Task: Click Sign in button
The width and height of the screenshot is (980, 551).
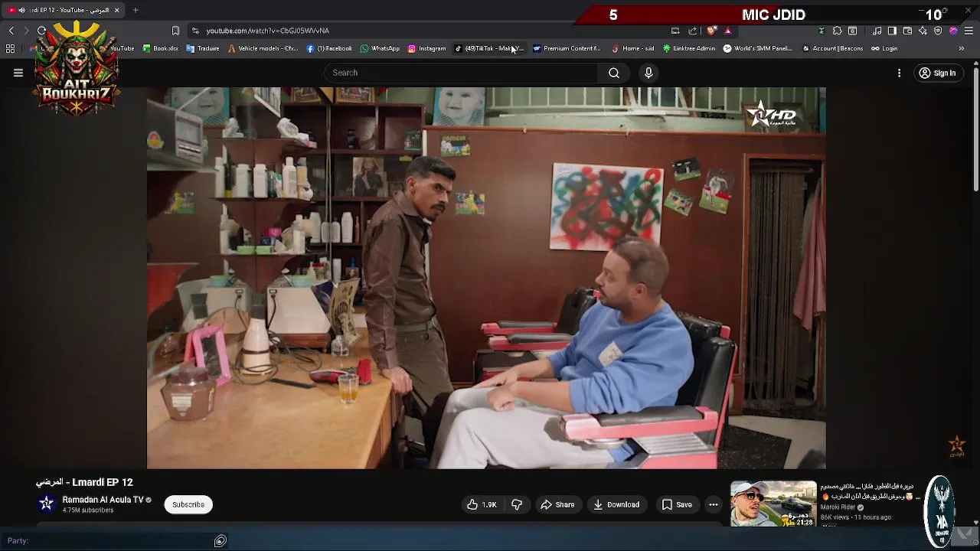Action: pos(938,73)
